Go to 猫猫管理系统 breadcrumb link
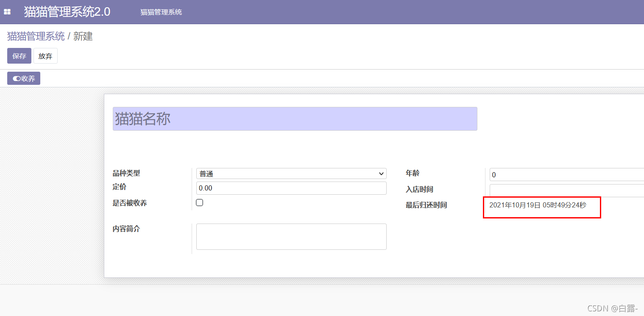Screen dimensions: 644x316 click(36, 36)
